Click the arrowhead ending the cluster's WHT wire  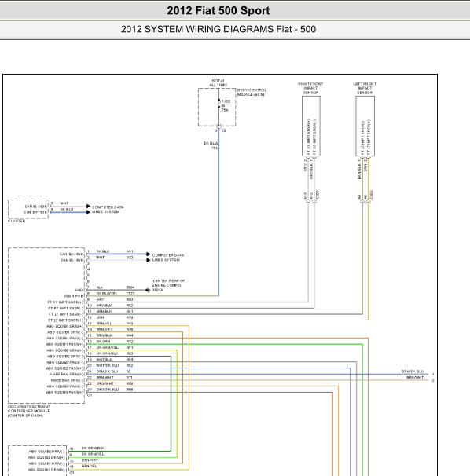tap(88, 206)
